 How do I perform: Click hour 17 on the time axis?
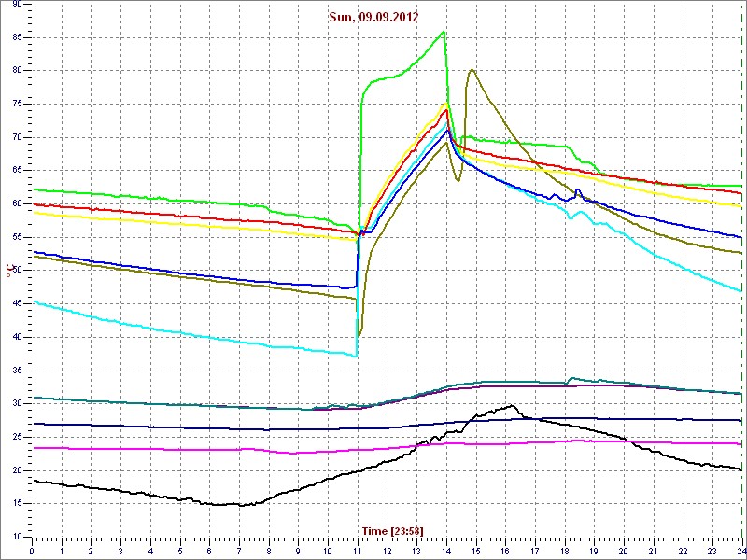534,549
